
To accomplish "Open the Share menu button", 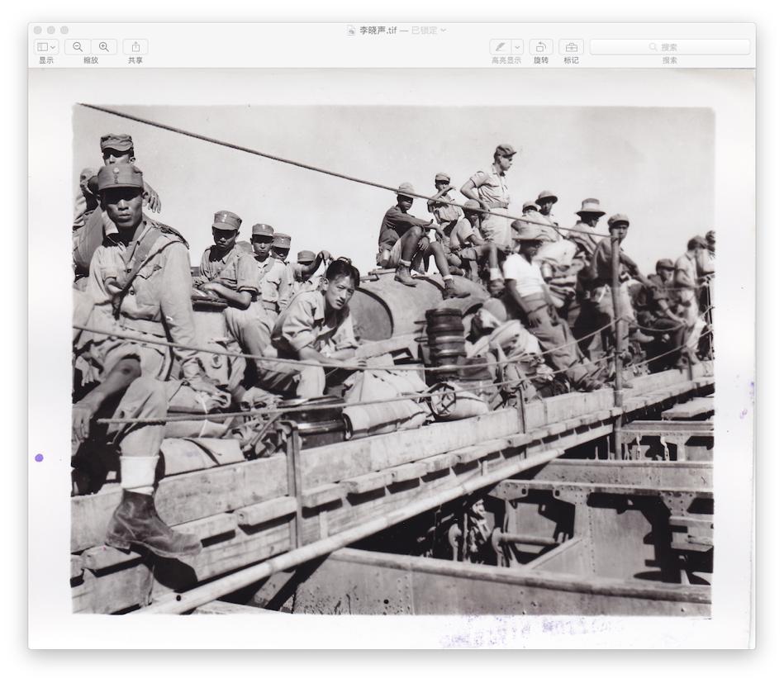I will pos(135,47).
